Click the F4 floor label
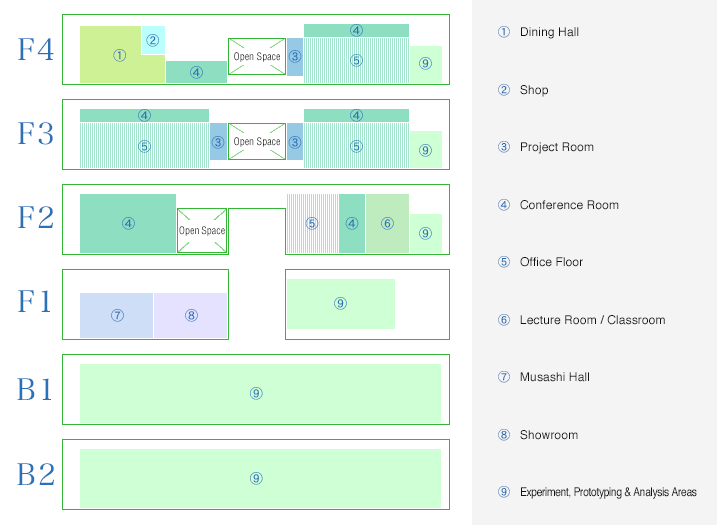The height and width of the screenshot is (525, 717). 36,49
